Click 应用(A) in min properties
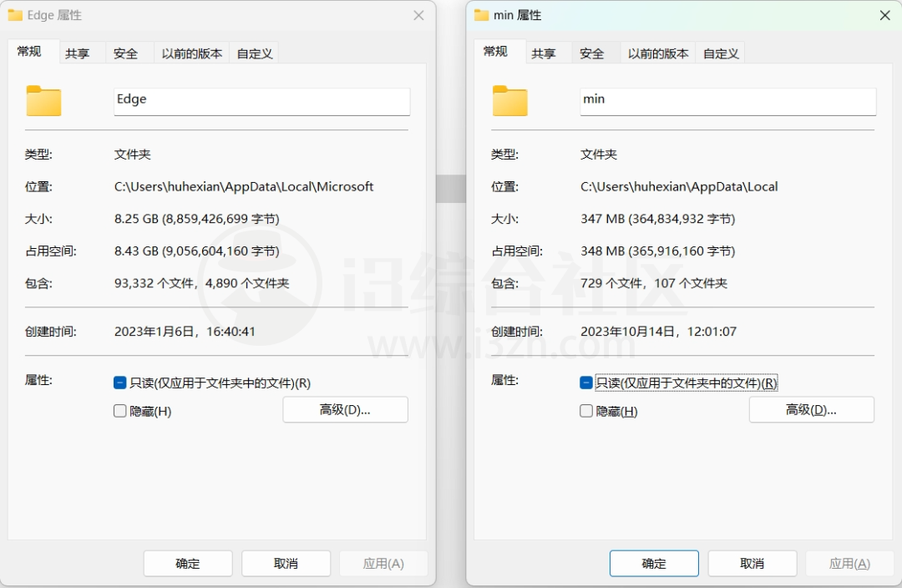 [849, 563]
